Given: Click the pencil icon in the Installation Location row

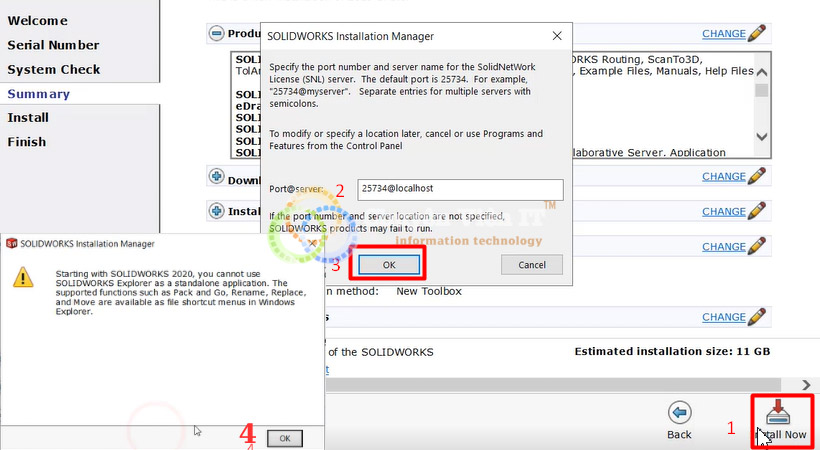Looking at the screenshot, I should pyautogui.click(x=757, y=211).
